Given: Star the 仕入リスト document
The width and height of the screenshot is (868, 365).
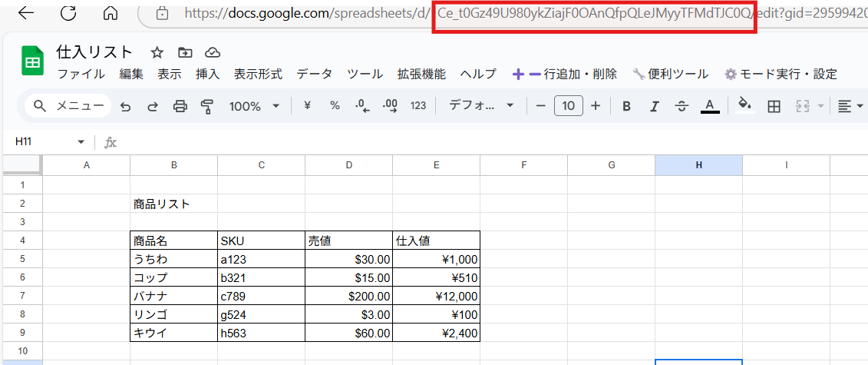Looking at the screenshot, I should coord(157,52).
